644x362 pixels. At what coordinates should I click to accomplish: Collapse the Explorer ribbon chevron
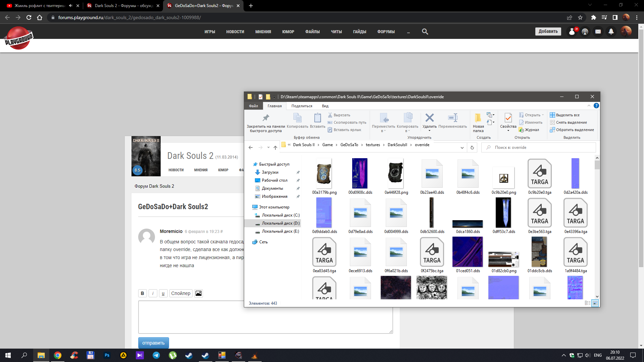[x=589, y=106]
